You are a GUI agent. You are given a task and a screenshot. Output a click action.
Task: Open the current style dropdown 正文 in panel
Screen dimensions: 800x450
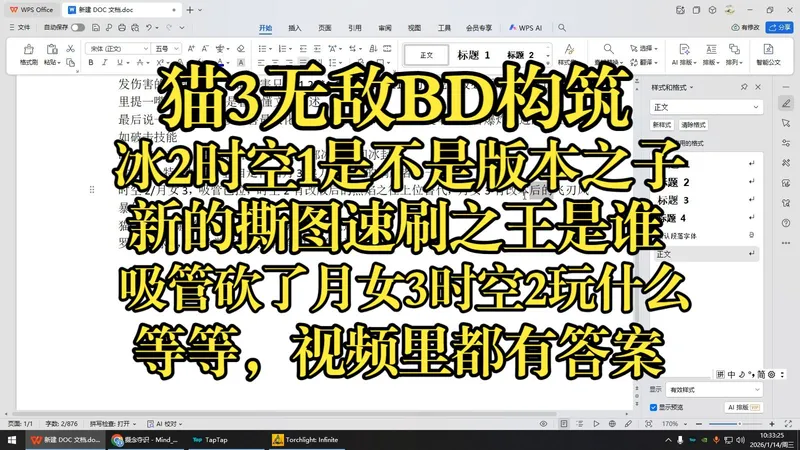(706, 107)
